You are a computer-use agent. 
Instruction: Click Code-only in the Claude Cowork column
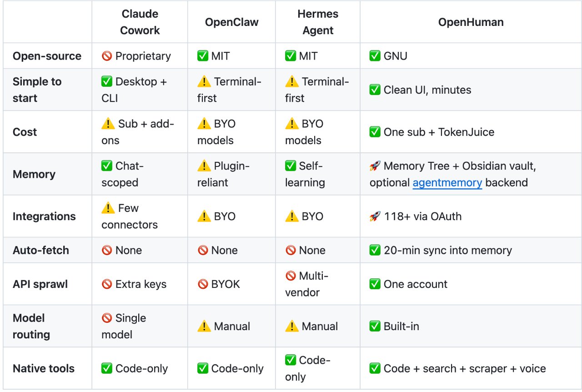point(142,368)
